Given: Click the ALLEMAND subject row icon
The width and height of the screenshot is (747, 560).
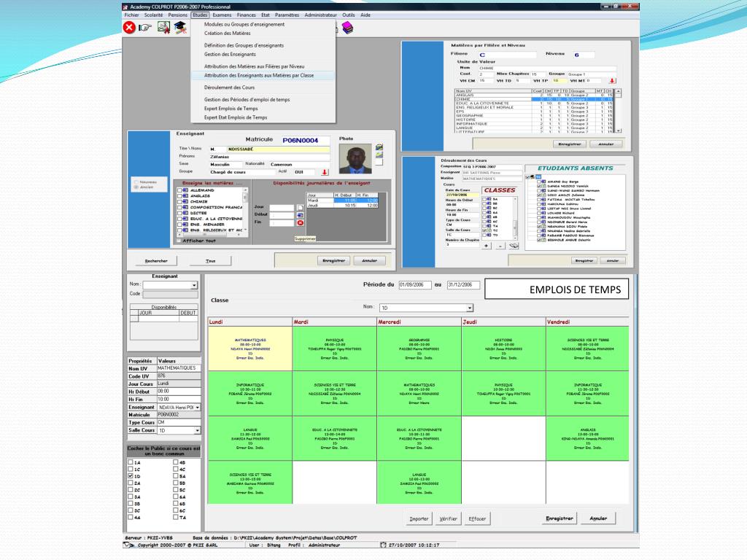Looking at the screenshot, I should [x=185, y=190].
